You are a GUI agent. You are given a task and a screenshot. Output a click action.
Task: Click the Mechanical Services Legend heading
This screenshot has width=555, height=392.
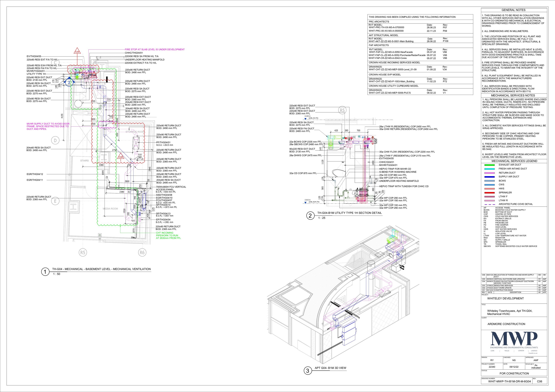[x=514, y=161]
